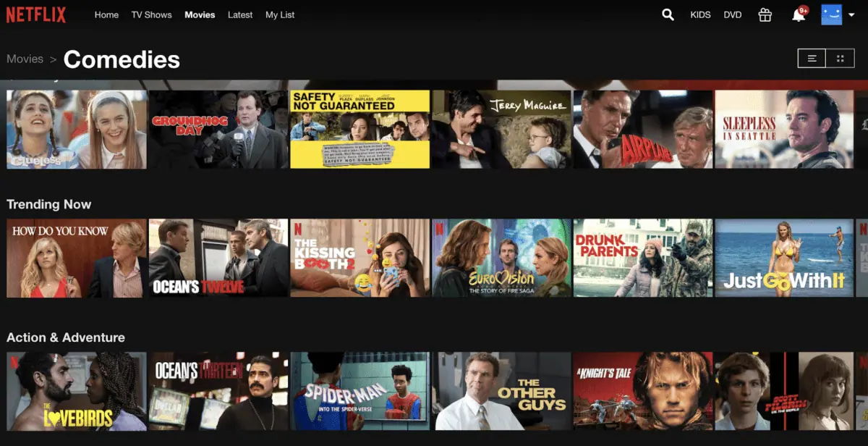Open the Clueless movie thumbnail
The height and width of the screenshot is (446, 868).
click(77, 129)
